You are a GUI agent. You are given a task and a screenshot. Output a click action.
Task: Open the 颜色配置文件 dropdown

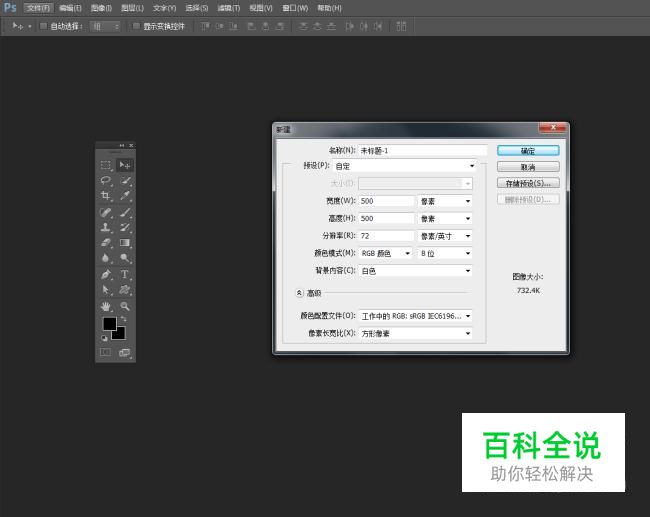pyautogui.click(x=415, y=316)
